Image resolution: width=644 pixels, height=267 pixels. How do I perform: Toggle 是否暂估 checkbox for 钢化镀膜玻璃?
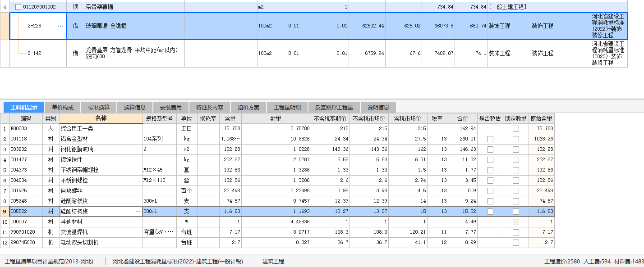pyautogui.click(x=490, y=149)
